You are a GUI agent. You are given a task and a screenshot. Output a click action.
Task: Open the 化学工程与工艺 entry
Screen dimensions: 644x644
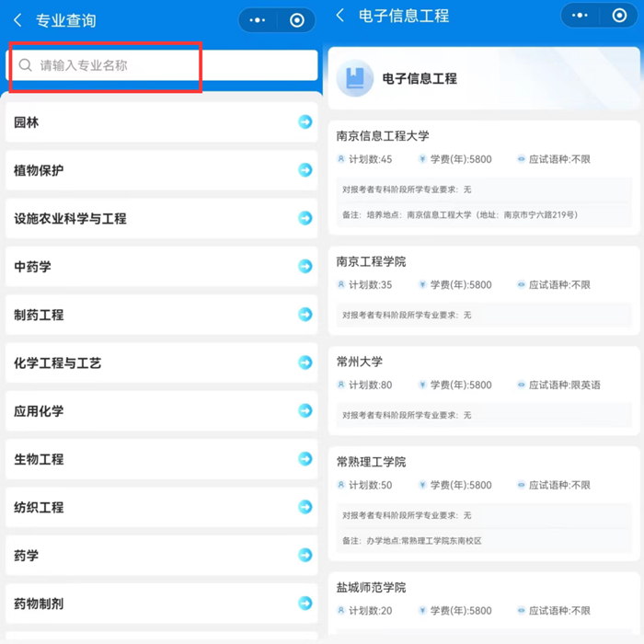[x=161, y=362]
